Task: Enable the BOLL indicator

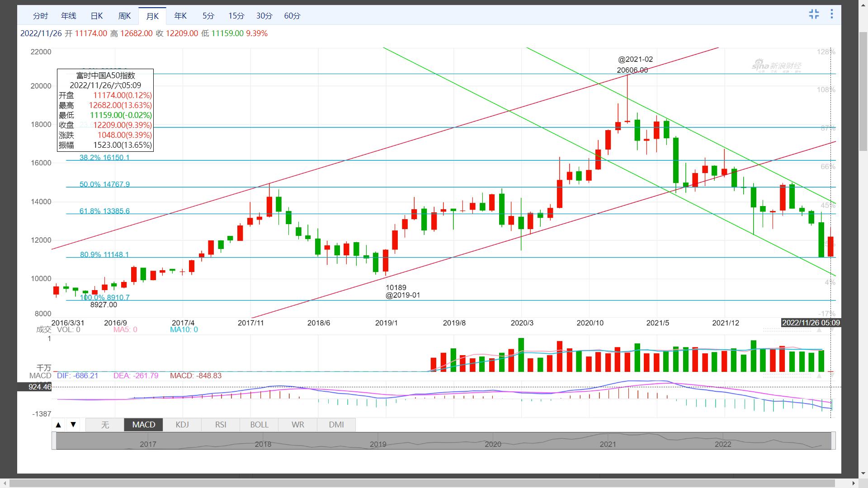Action: [259, 425]
